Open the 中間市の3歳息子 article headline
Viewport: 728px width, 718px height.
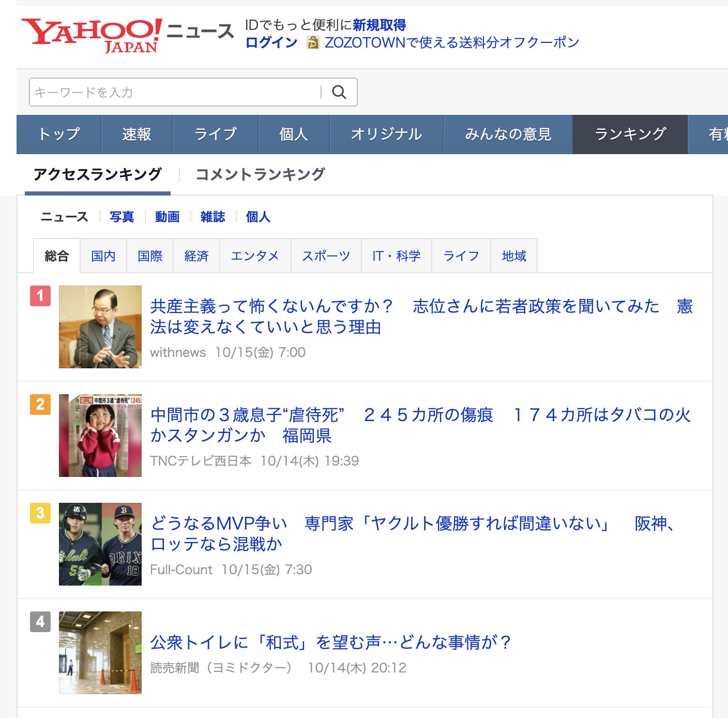(x=420, y=425)
